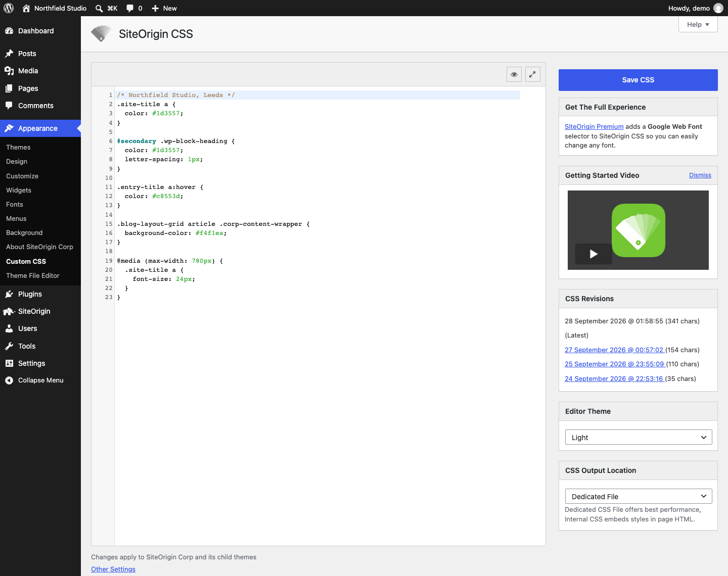Viewport: 728px width, 576px height.
Task: Click the SiteOrigin sidebar icon
Action: [x=9, y=311]
